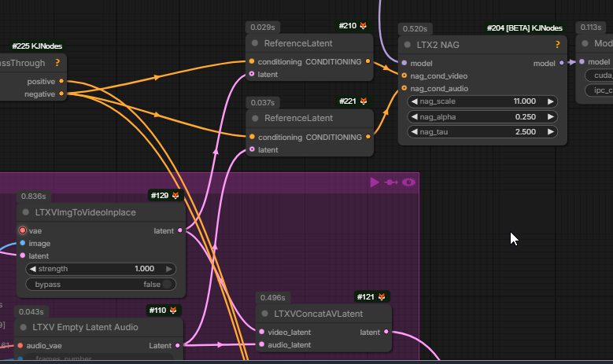The width and height of the screenshot is (613, 364).
Task: Collapse the LTXVConcatAVLatent node using its dot
Action: point(264,314)
